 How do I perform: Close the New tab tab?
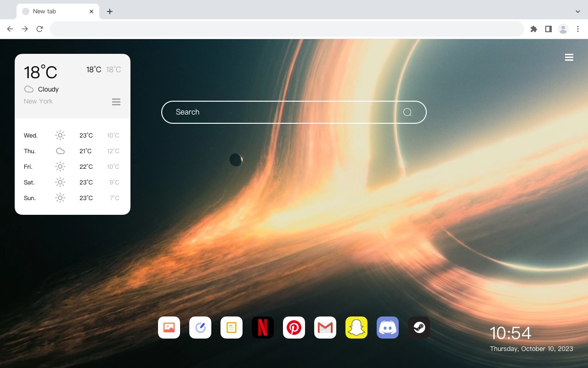click(91, 11)
